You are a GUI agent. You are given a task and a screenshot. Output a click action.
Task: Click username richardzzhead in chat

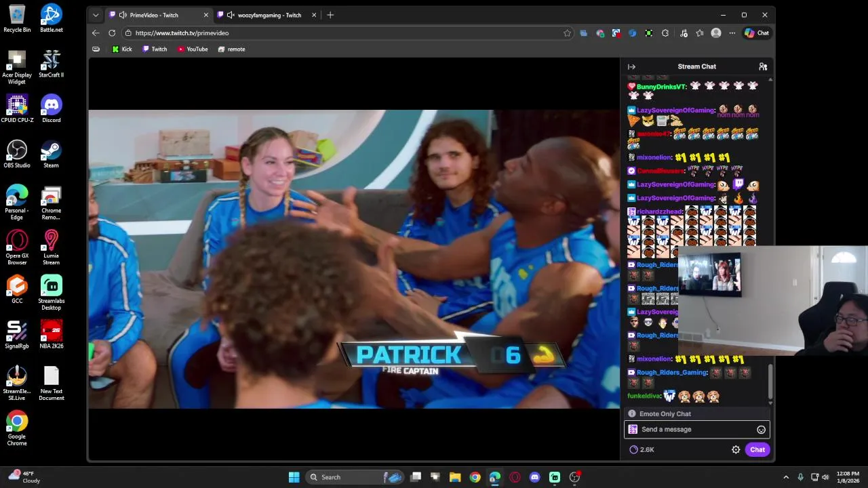659,211
